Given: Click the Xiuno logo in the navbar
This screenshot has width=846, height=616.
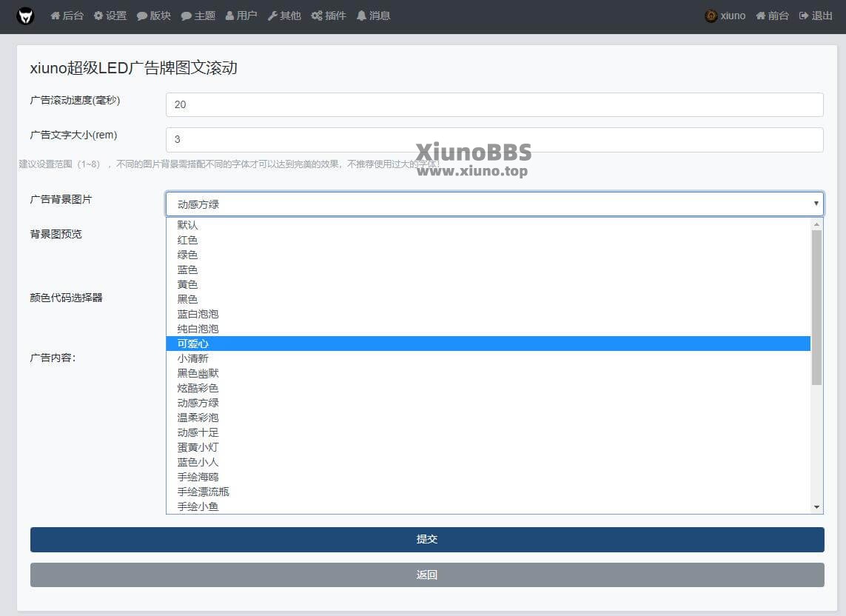Looking at the screenshot, I should click(x=25, y=16).
